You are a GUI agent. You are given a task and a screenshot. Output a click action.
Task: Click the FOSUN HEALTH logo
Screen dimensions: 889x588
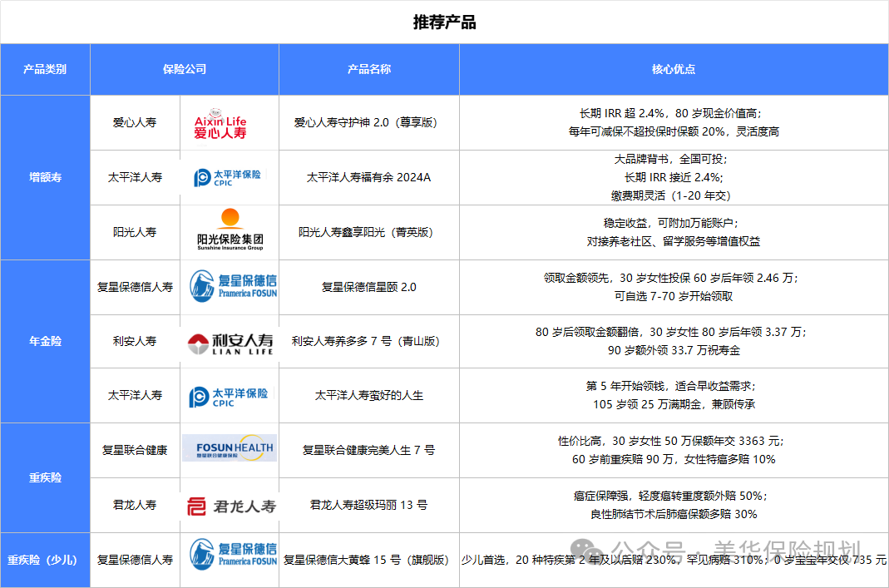click(x=228, y=447)
